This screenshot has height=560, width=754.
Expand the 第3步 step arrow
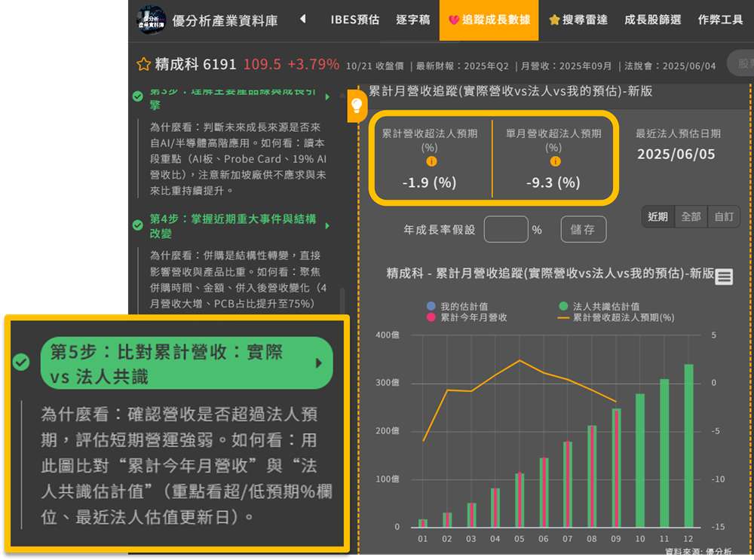[327, 97]
